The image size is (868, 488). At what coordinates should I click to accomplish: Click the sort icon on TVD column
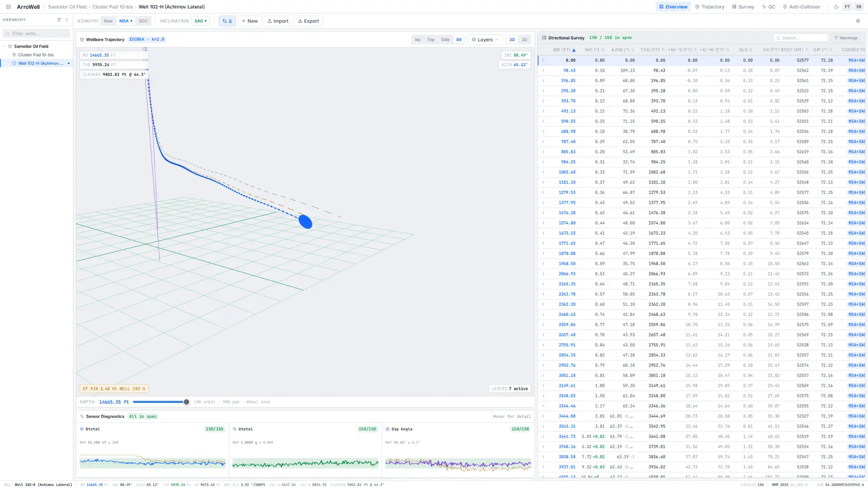pos(663,50)
